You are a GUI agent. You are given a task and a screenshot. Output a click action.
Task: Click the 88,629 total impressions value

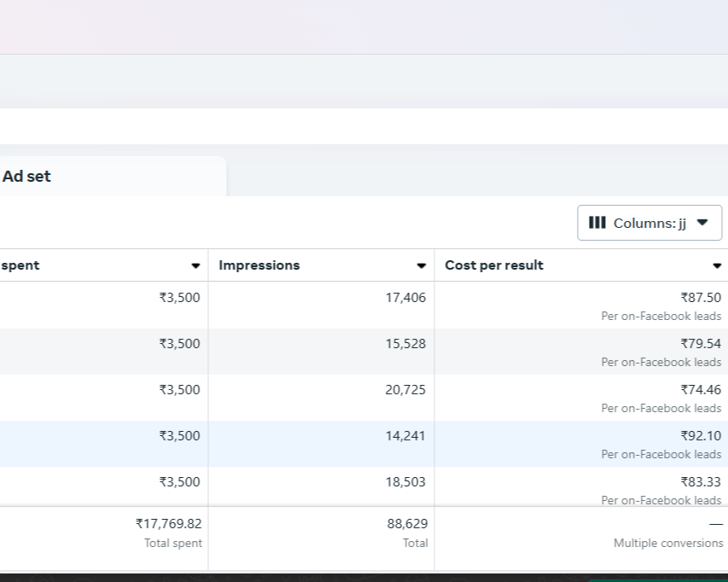pos(407,523)
